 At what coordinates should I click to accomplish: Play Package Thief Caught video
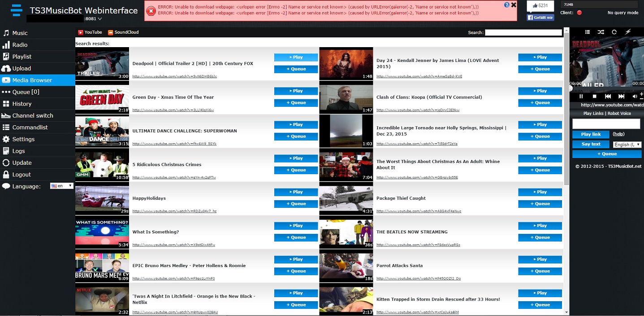point(540,192)
